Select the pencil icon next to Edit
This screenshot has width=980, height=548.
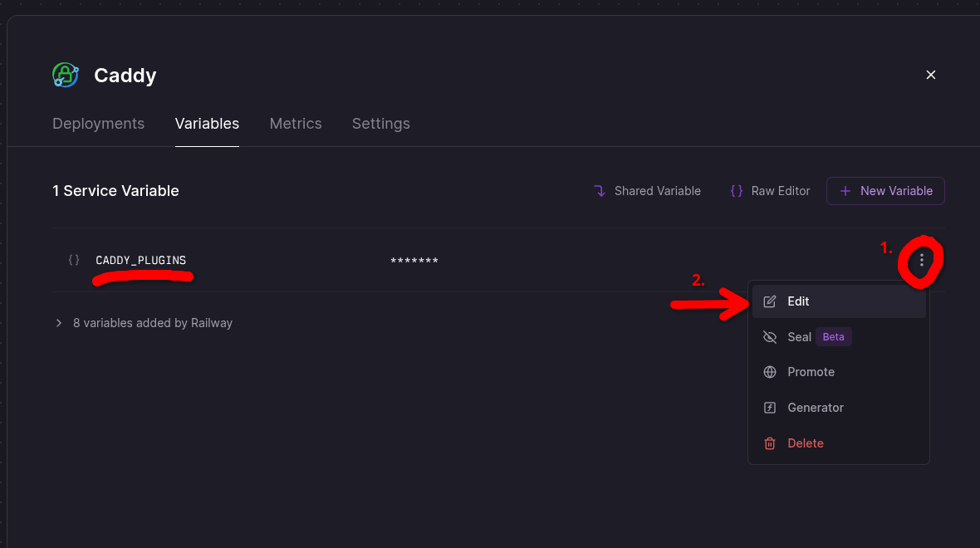coord(770,301)
